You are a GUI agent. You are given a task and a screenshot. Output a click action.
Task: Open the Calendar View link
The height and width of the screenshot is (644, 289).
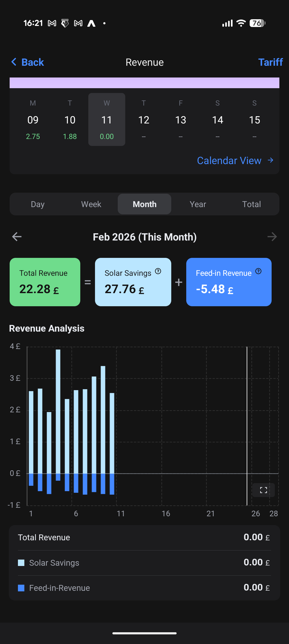point(229,161)
